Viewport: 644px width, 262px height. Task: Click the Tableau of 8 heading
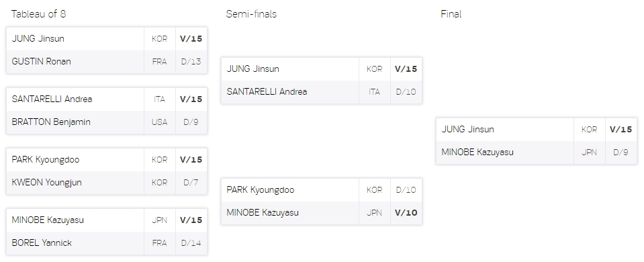[x=38, y=14]
